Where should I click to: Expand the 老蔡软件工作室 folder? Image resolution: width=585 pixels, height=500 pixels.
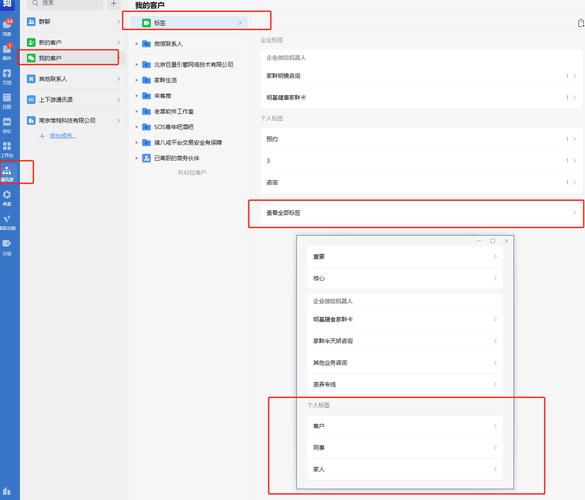pyautogui.click(x=137, y=111)
